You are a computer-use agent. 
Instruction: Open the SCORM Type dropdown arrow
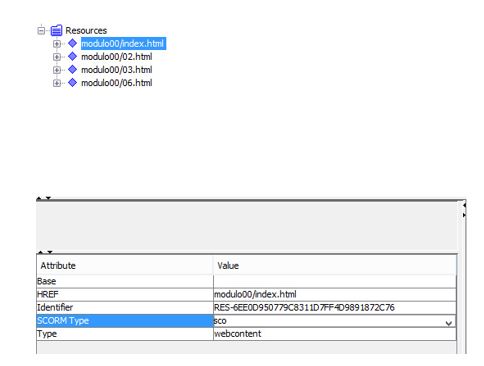coord(449,323)
